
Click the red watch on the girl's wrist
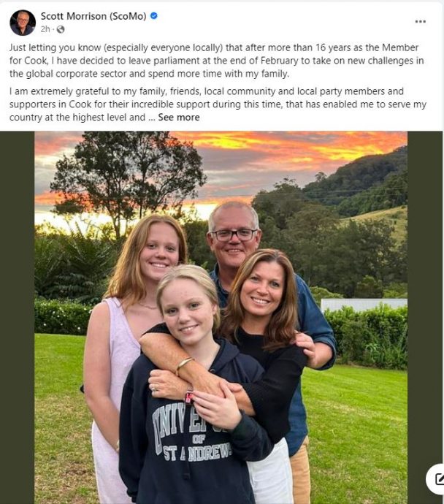pos(189,397)
